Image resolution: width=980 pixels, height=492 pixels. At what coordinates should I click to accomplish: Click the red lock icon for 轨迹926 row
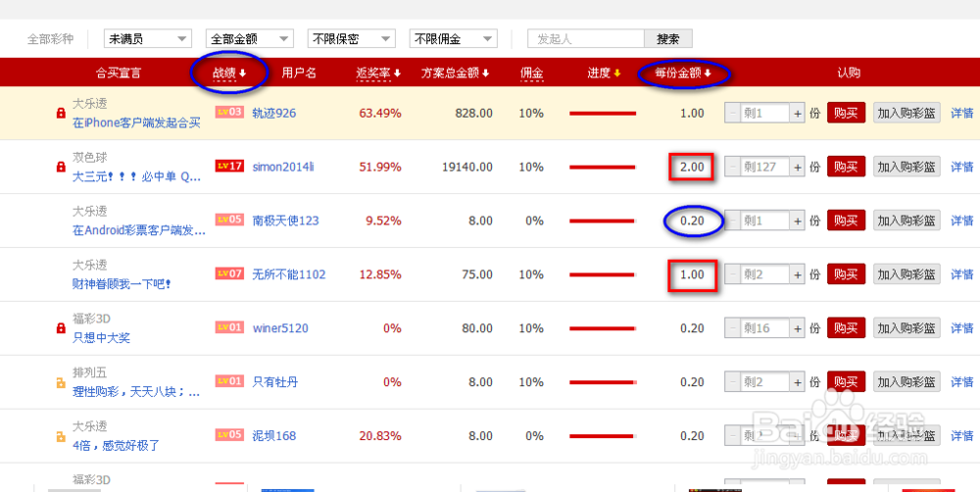(x=61, y=113)
